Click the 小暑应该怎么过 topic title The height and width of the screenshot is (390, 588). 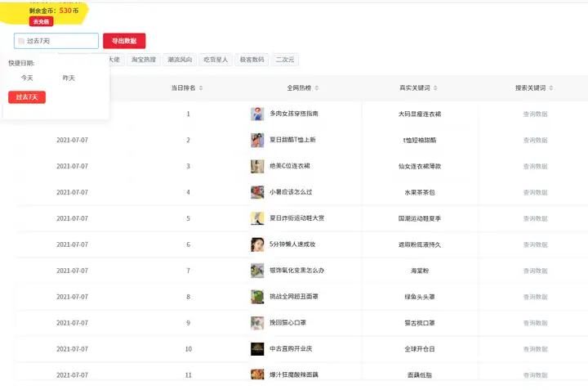291,192
